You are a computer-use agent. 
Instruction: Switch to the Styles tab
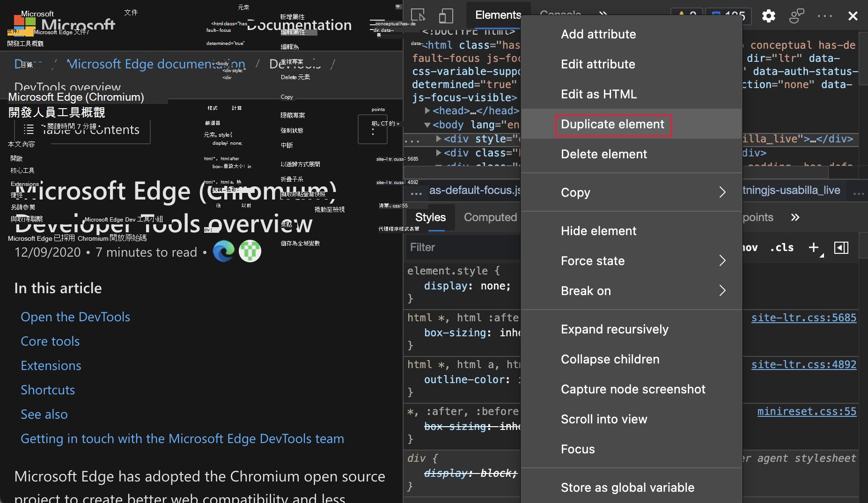coord(430,217)
